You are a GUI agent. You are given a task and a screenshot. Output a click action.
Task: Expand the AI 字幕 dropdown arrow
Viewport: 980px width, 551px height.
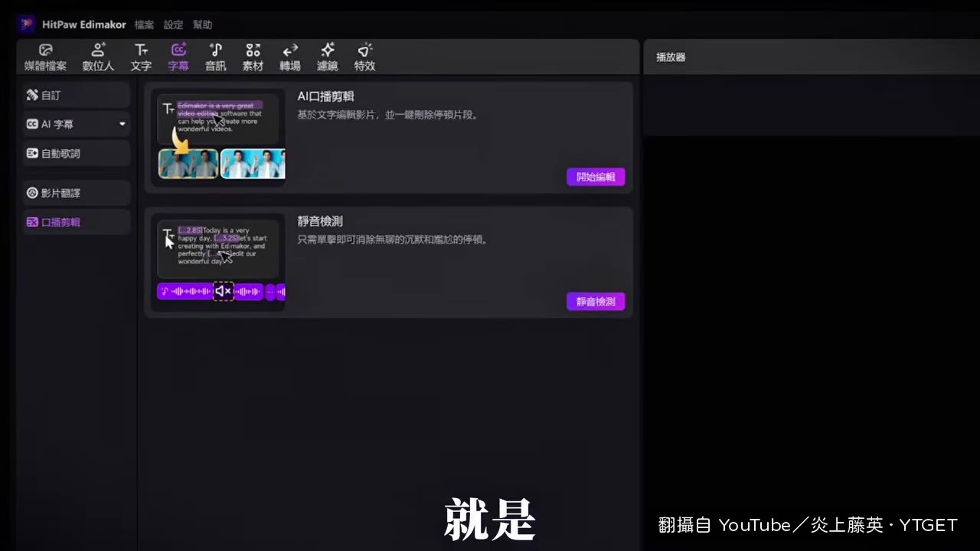[x=122, y=124]
